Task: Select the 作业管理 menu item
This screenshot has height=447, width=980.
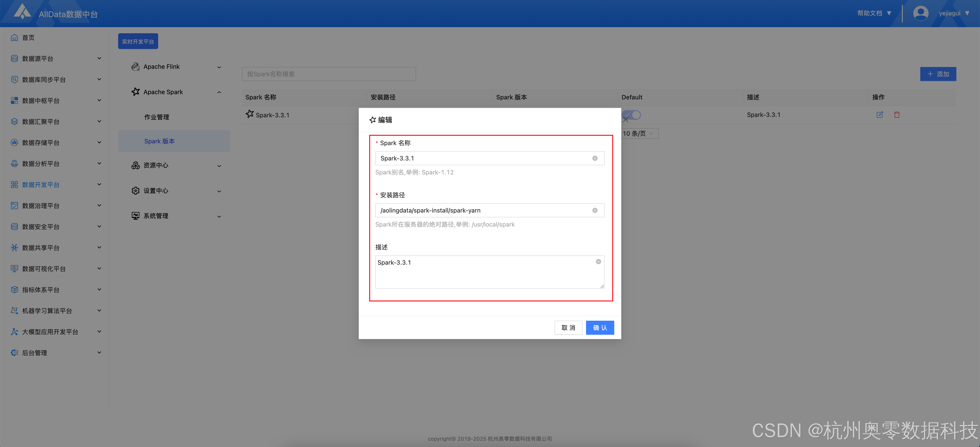Action: 156,117
